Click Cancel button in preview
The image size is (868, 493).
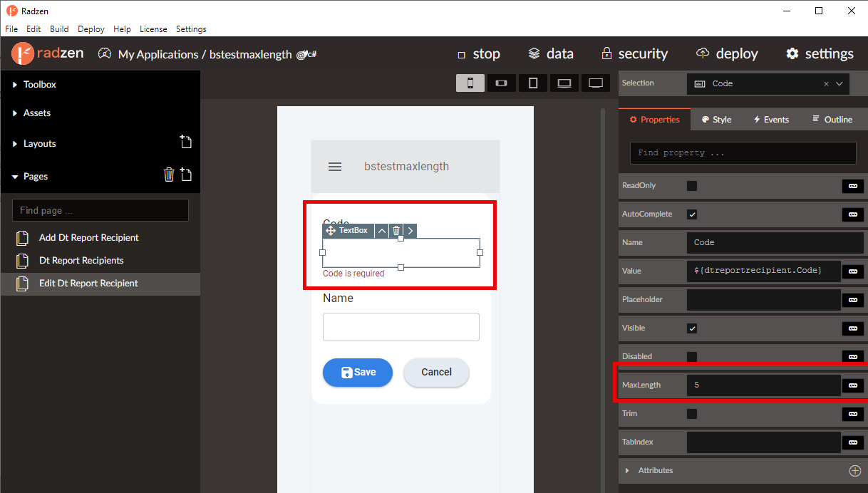click(x=436, y=372)
